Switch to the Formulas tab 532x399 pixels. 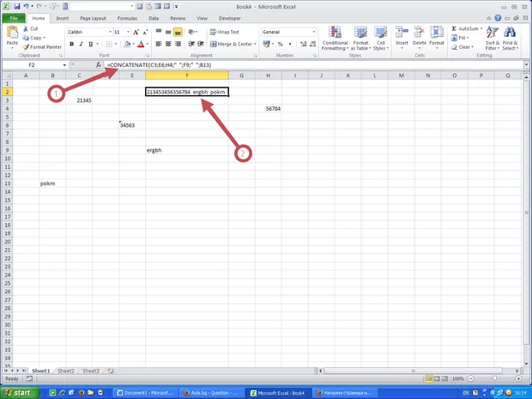tap(127, 18)
